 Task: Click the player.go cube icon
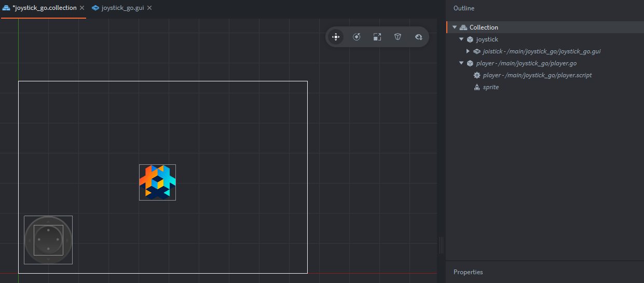coord(470,63)
